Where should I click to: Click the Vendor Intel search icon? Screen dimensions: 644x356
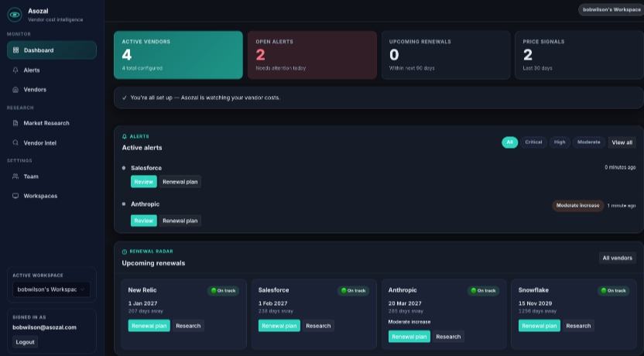15,142
